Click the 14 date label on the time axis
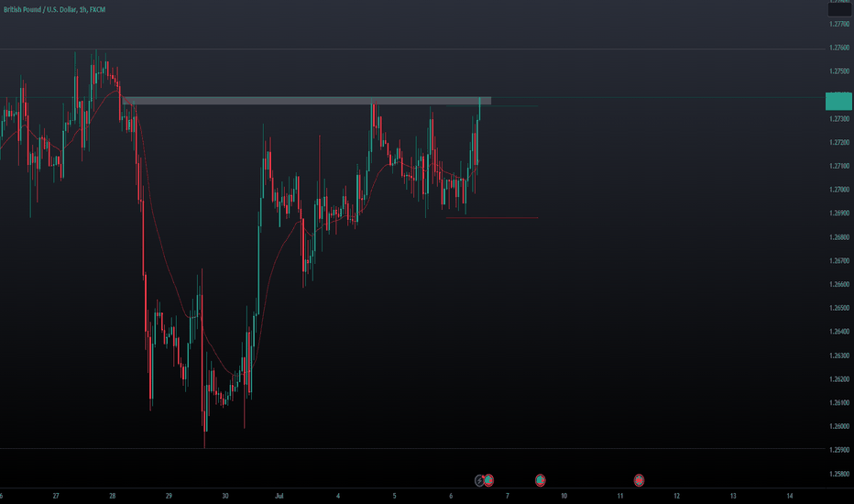Screen dimensions: 854x504 pos(790,496)
